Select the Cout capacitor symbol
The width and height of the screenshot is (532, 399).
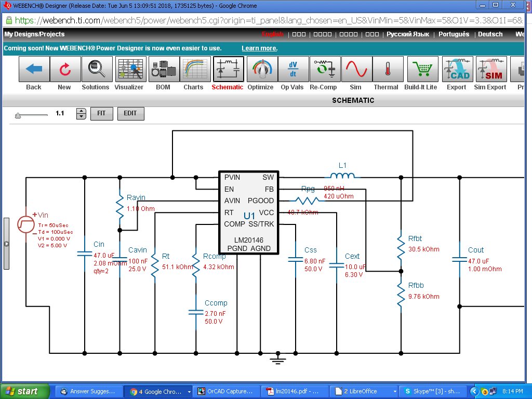(459, 260)
